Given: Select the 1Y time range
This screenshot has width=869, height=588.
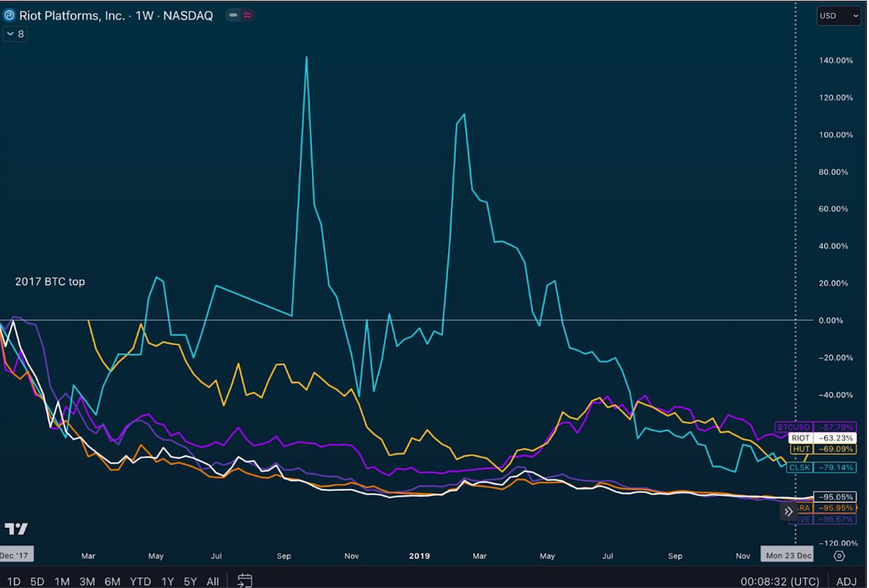Looking at the screenshot, I should [x=168, y=581].
